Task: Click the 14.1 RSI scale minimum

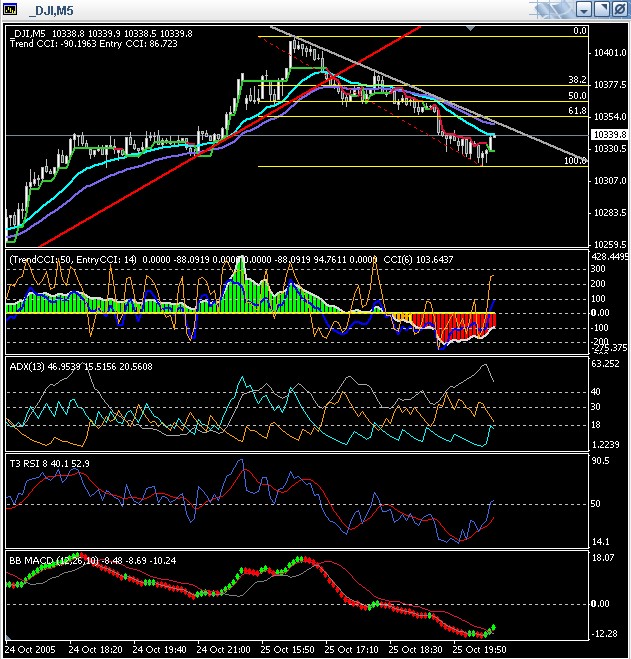Action: coord(600,542)
